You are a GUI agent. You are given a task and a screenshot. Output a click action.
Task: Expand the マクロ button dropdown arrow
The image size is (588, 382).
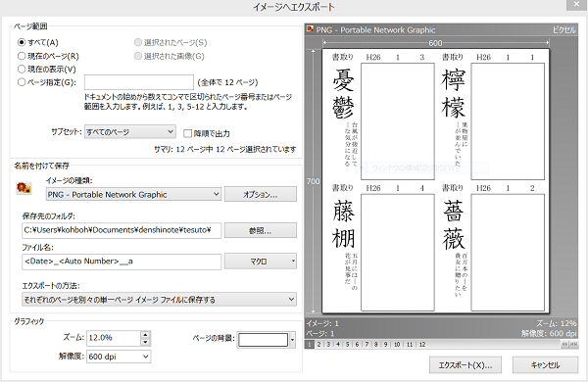click(293, 262)
